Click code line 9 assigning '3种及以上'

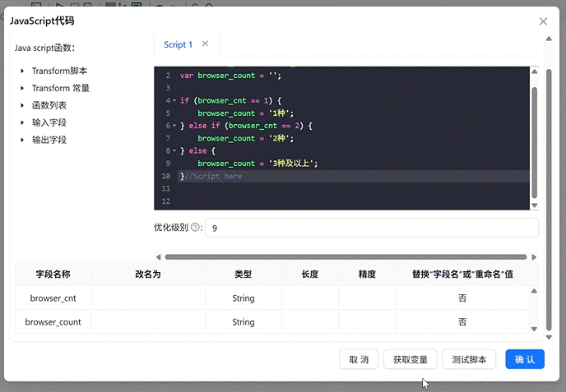257,164
